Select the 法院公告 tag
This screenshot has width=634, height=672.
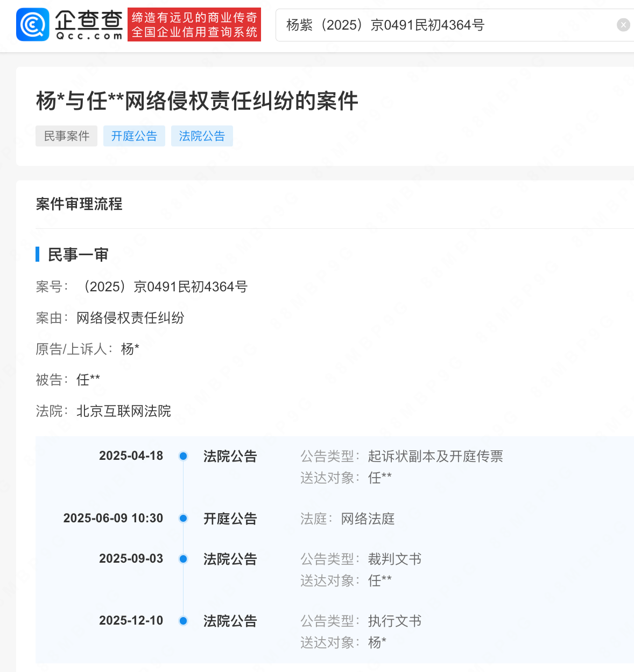click(x=202, y=136)
